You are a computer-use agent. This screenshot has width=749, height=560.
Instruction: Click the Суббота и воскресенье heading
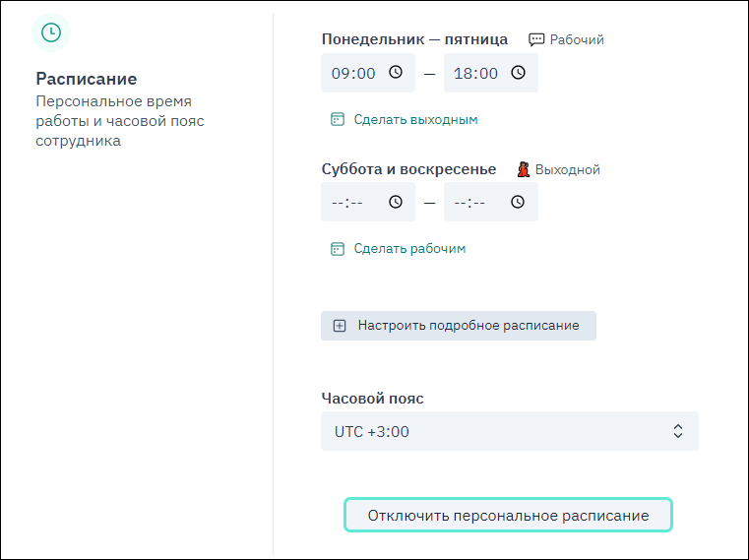(x=408, y=169)
